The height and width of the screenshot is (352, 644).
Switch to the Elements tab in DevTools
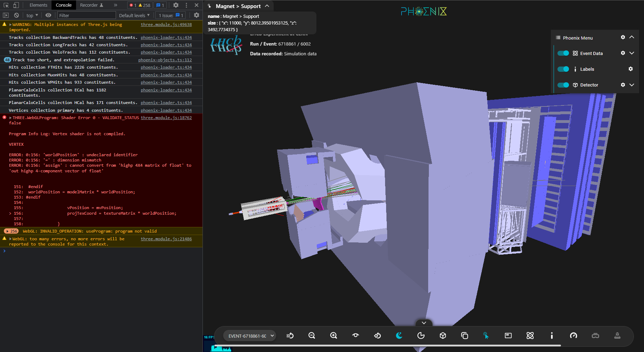(38, 5)
